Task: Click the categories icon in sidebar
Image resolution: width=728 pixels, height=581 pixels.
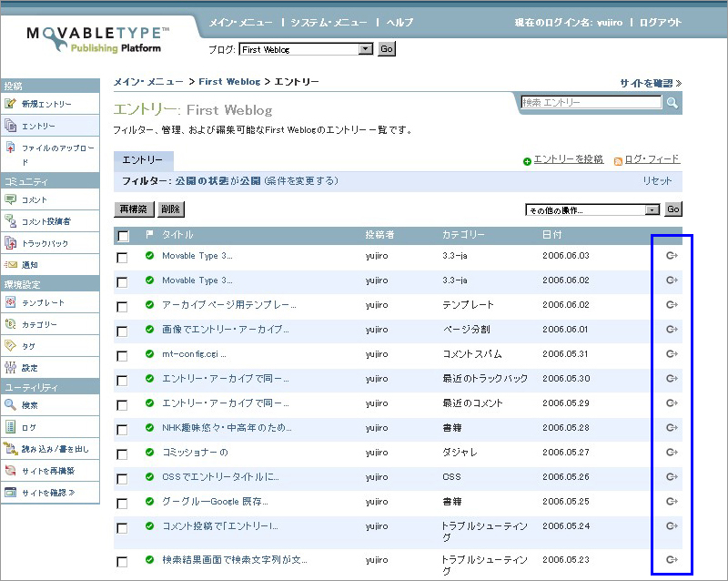Action: coord(10,324)
